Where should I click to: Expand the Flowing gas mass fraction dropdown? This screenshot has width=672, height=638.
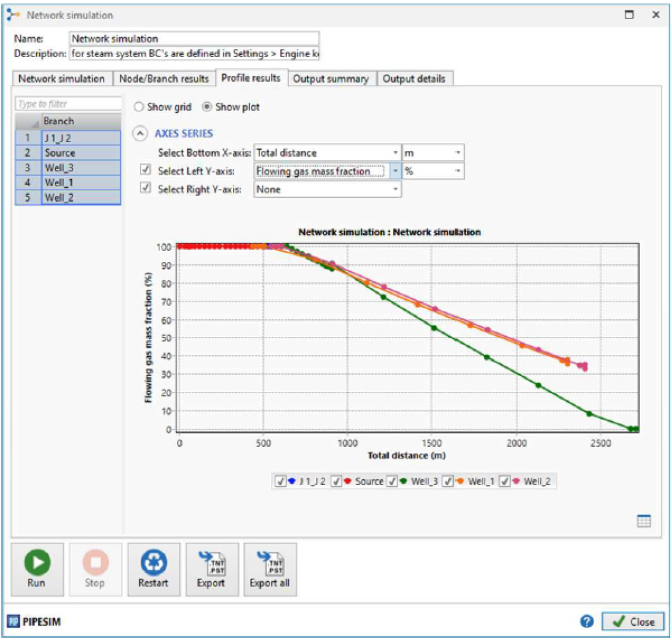396,171
